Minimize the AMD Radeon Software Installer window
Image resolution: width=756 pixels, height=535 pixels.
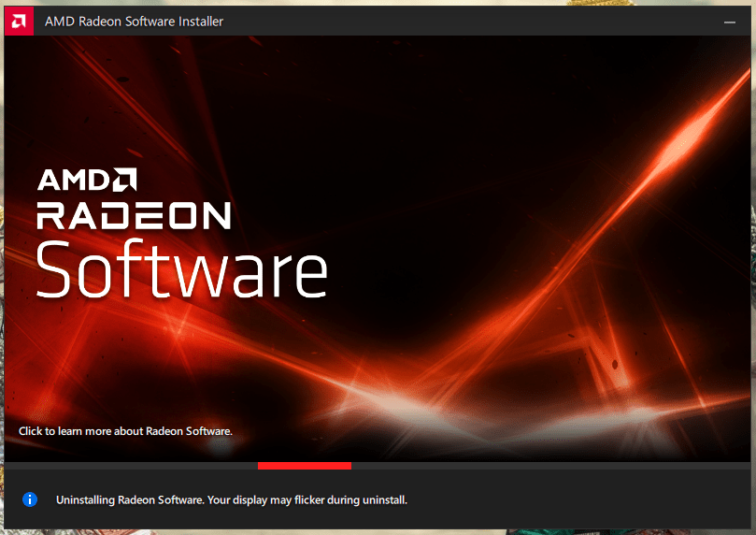point(730,22)
